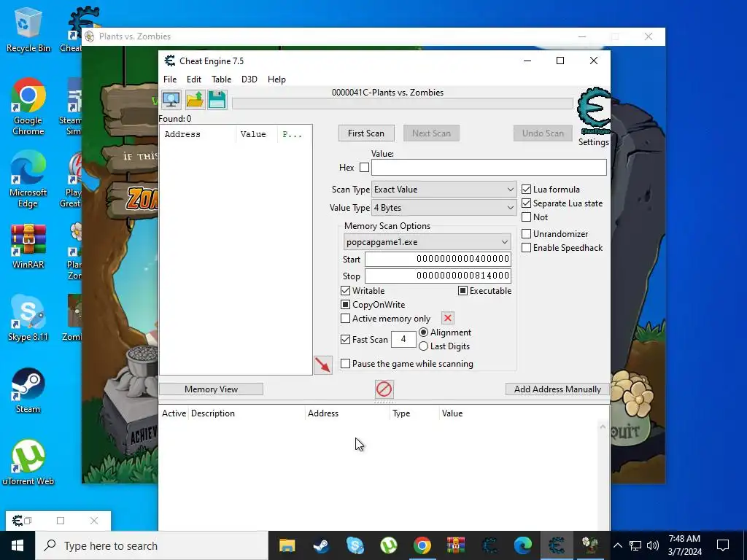This screenshot has width=747, height=560.
Task: Click the scan progress bar
Action: tap(403, 104)
